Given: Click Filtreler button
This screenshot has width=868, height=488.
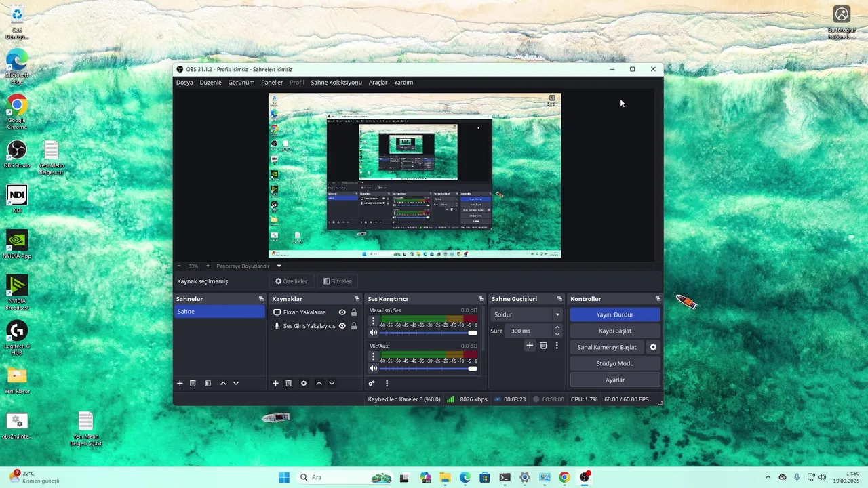Looking at the screenshot, I should click(337, 281).
